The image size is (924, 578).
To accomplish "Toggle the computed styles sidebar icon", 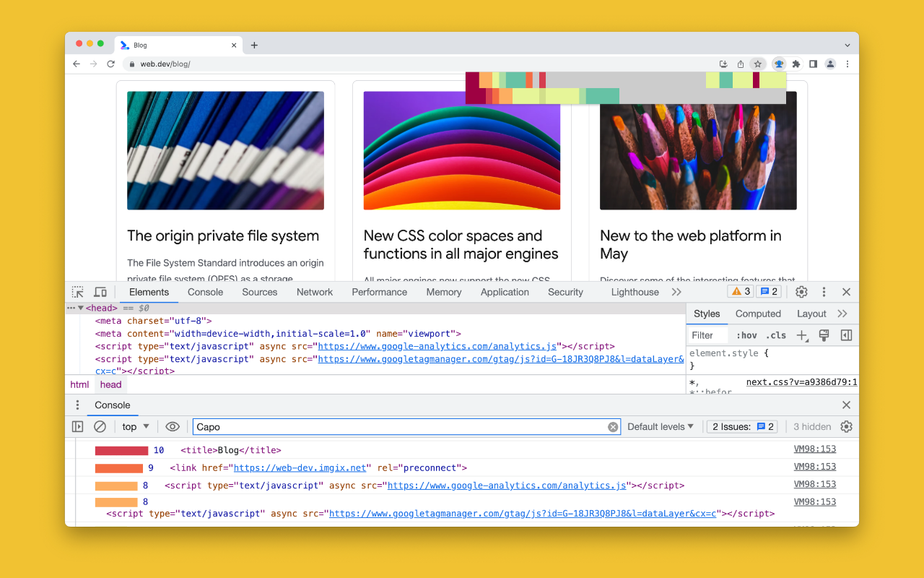I will point(847,335).
